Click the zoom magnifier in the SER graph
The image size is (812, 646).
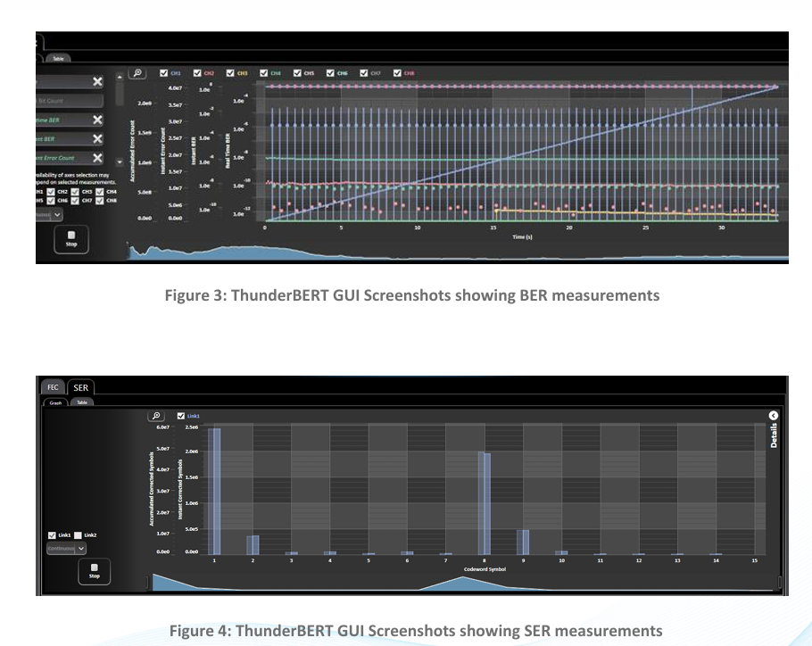[x=156, y=416]
